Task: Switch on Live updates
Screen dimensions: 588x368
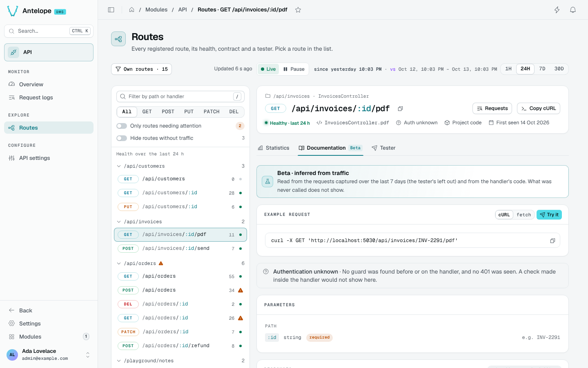Action: [x=268, y=69]
